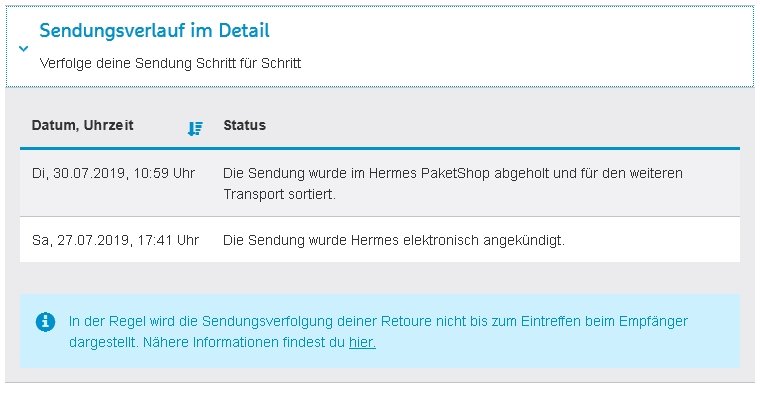Screen dimensions: 760x393
Task: Open the 'hier' link for details
Action: pos(362,343)
